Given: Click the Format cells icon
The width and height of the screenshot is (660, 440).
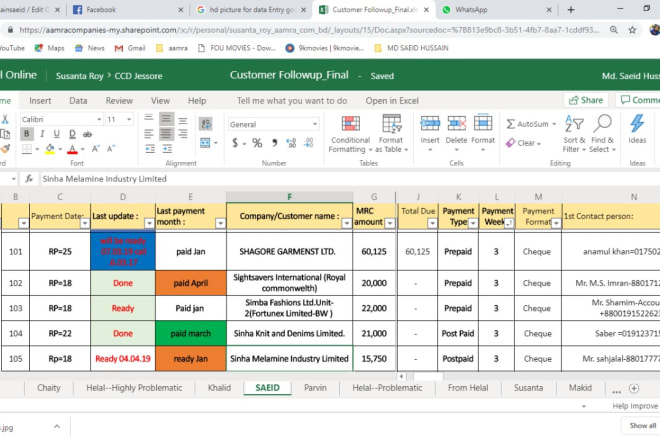Looking at the screenshot, I should point(483,124).
